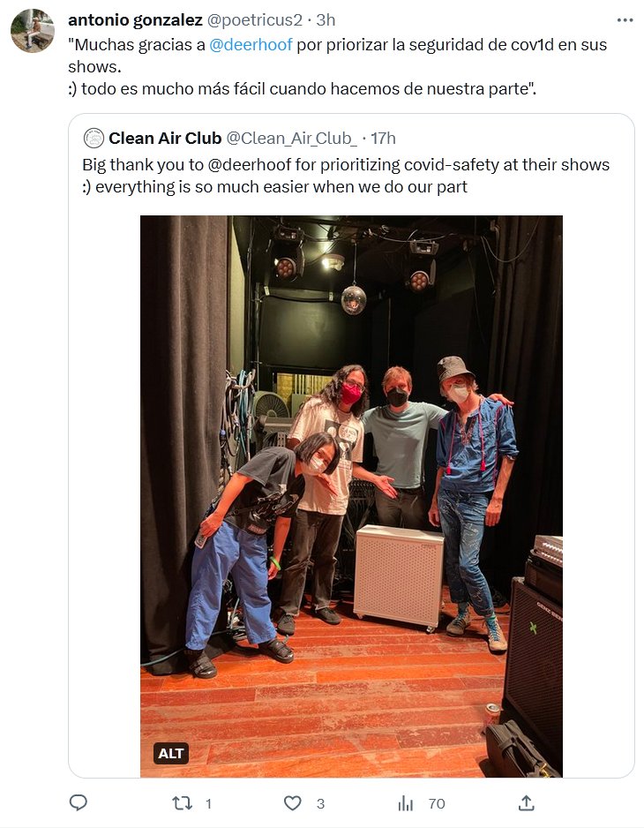Open the quoted tweet 17h timestamp
The height and width of the screenshot is (828, 644).
click(x=383, y=139)
